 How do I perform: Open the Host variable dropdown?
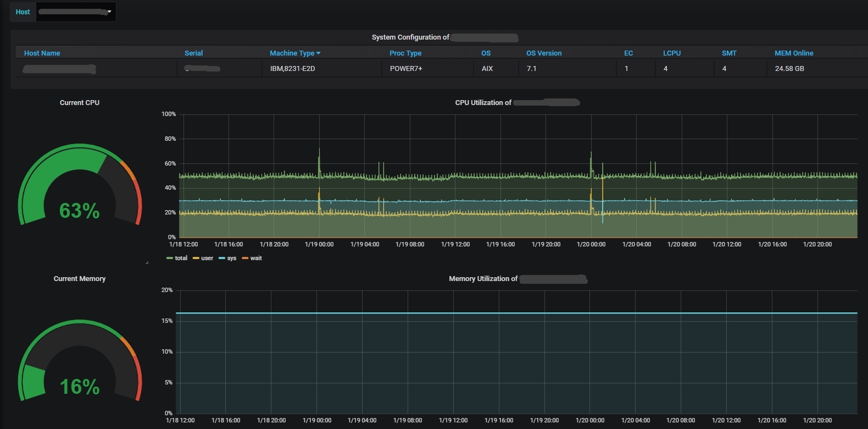76,12
